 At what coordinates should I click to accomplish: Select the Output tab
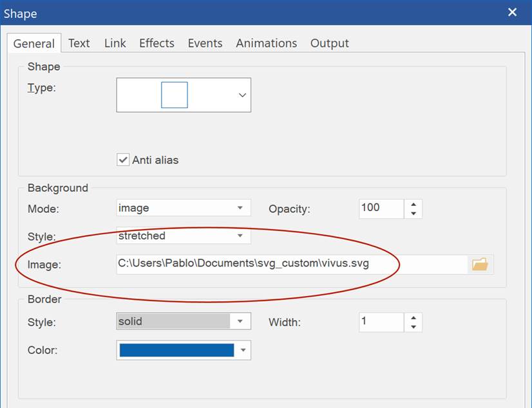[329, 43]
